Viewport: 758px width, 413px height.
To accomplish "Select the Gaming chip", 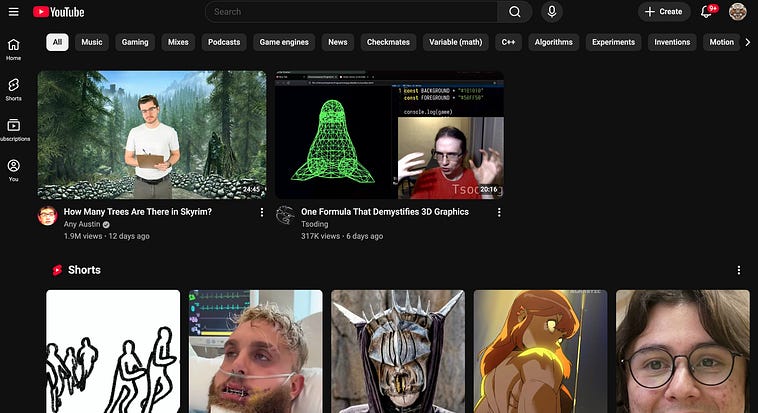I will [135, 42].
